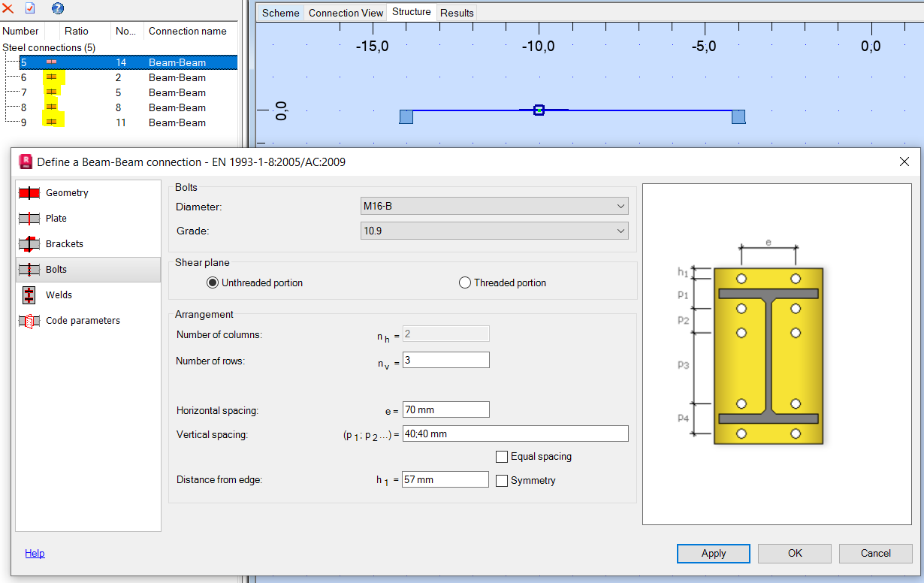Open the bolt Diameter dropdown
Screen dimensions: 924x583
(x=621, y=205)
